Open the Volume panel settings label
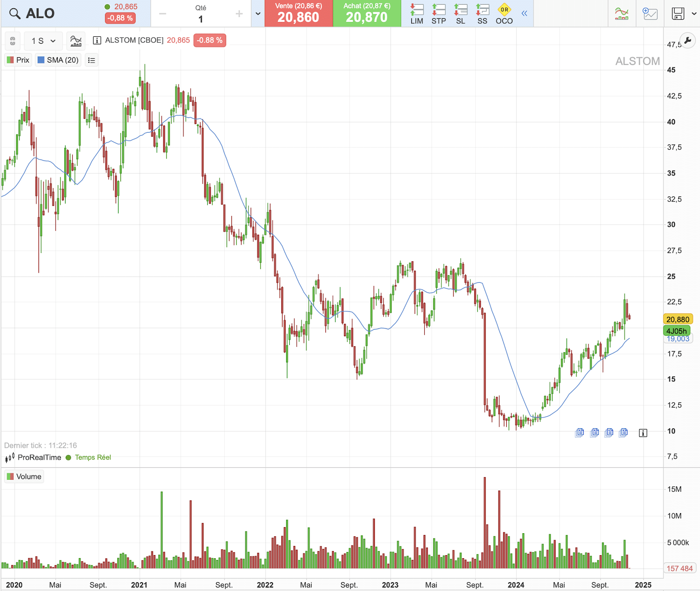The width and height of the screenshot is (700, 591). pyautogui.click(x=24, y=476)
